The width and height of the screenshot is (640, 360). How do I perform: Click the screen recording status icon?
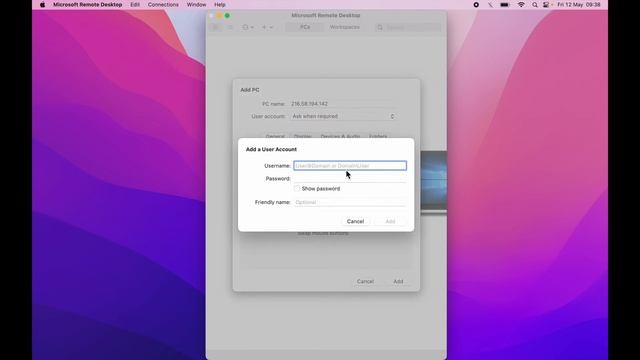pos(476,5)
